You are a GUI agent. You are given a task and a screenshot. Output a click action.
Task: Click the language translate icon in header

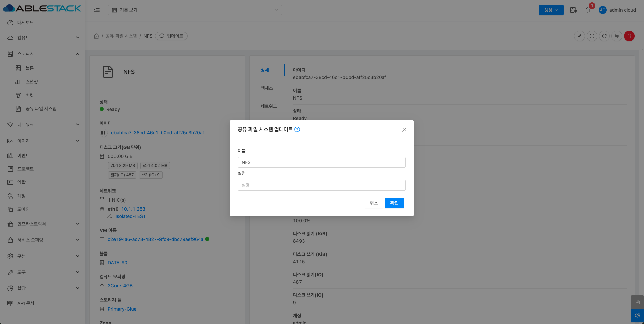[x=573, y=10]
